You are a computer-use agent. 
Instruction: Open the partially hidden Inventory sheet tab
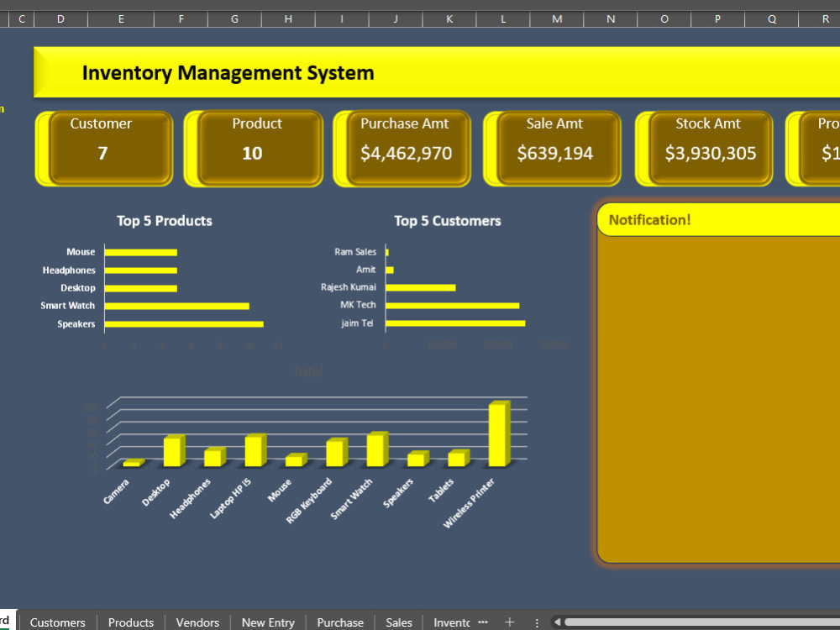coord(450,622)
